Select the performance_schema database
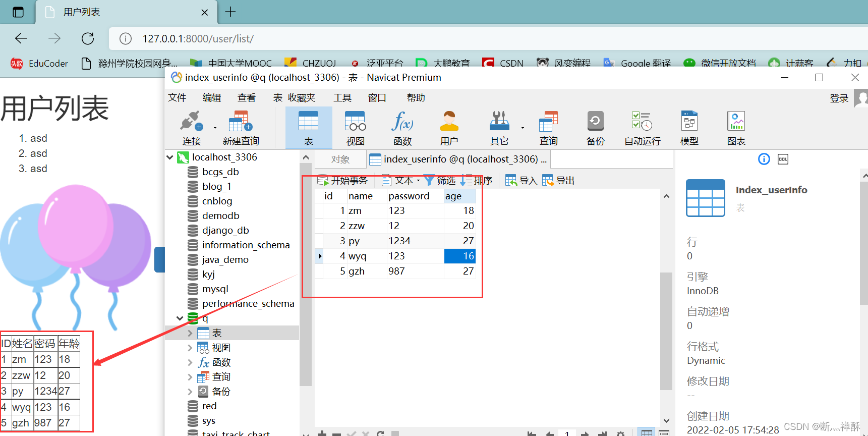Image resolution: width=868 pixels, height=436 pixels. pyautogui.click(x=248, y=304)
